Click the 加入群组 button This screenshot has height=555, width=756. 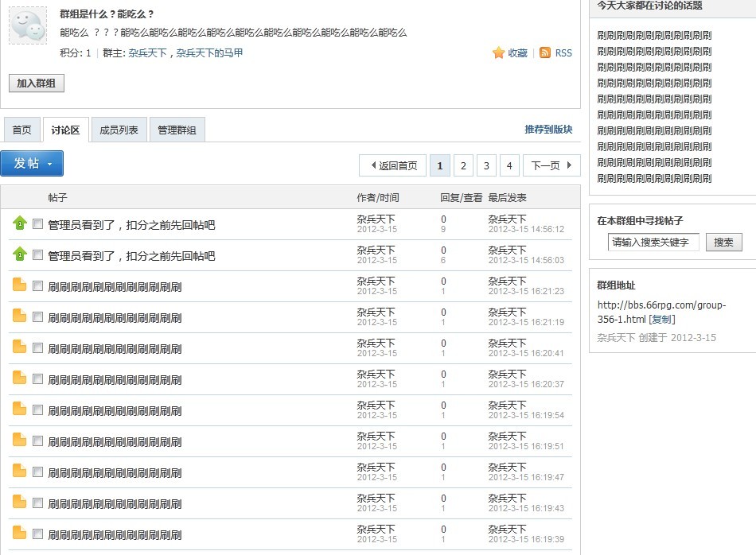pos(36,83)
